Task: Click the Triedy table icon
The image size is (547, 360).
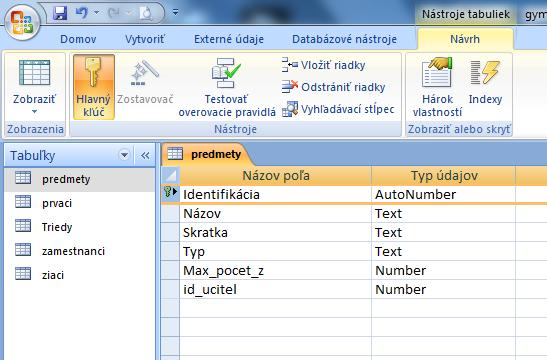Action: point(23,226)
